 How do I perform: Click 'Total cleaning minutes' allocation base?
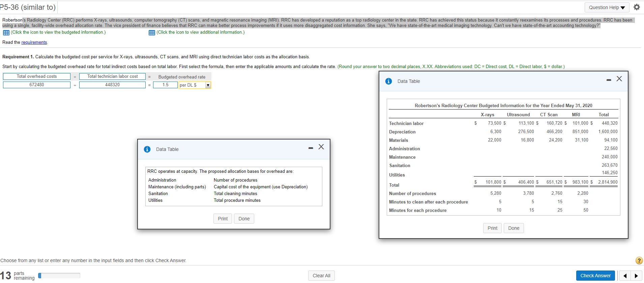[235, 194]
